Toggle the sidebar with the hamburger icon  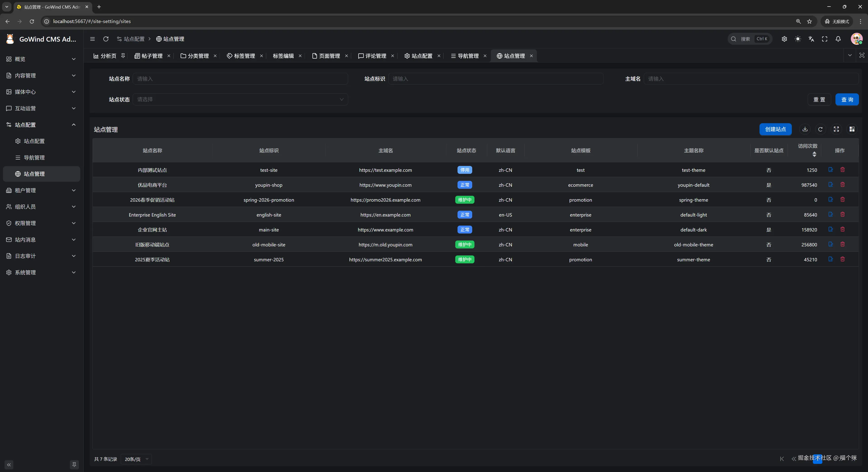(x=92, y=39)
